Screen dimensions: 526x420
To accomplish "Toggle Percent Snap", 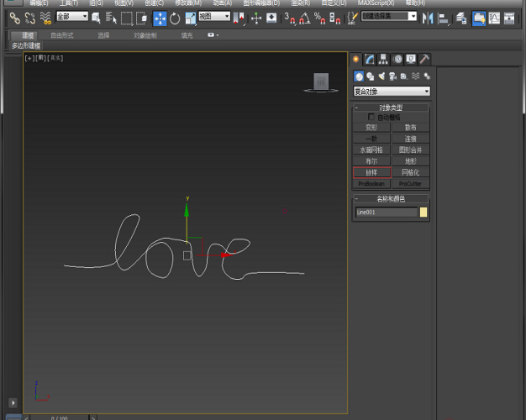I will pos(319,18).
